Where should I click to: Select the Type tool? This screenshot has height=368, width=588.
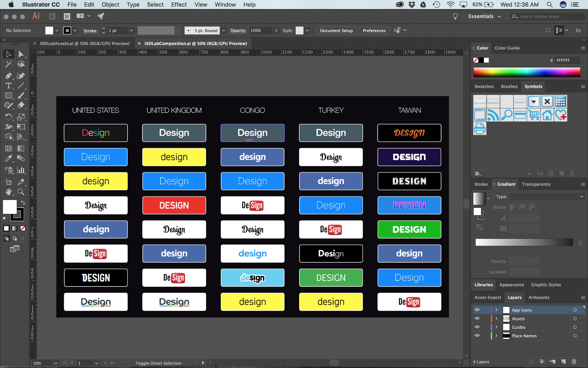click(8, 86)
